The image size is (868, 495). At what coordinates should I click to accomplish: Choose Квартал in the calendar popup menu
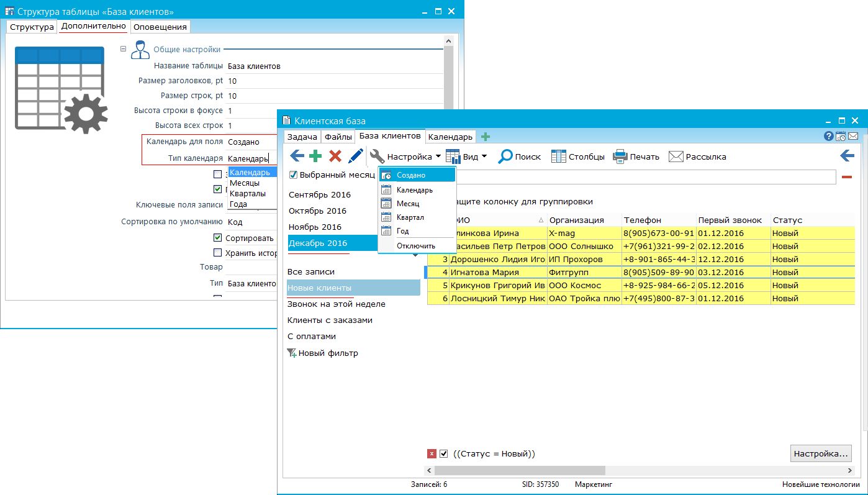[410, 217]
